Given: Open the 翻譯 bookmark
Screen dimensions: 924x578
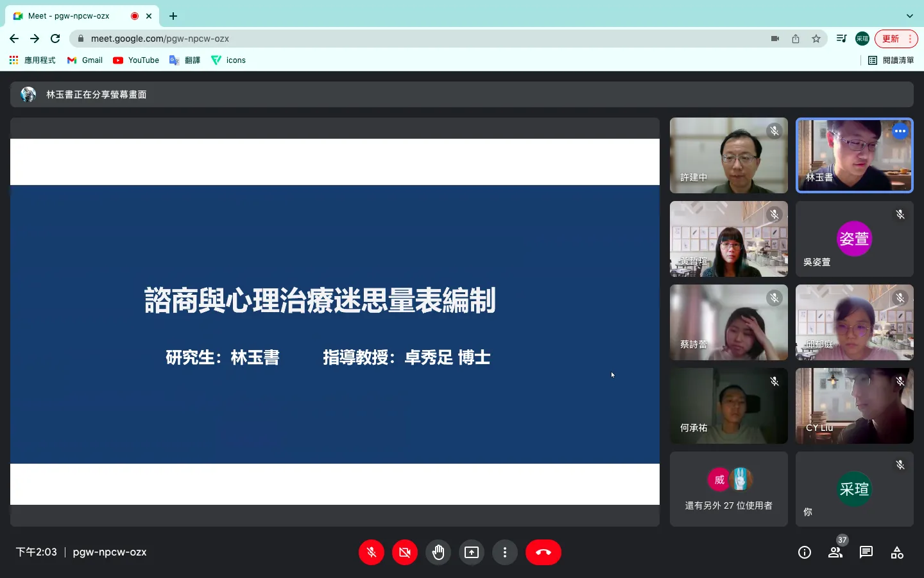Looking at the screenshot, I should [185, 60].
